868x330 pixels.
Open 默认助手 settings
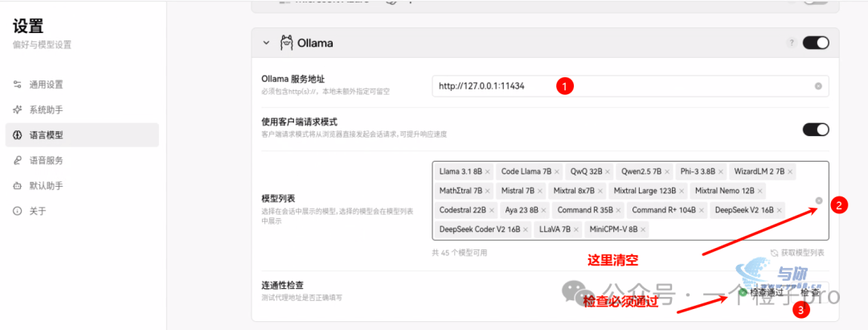[x=82, y=185]
